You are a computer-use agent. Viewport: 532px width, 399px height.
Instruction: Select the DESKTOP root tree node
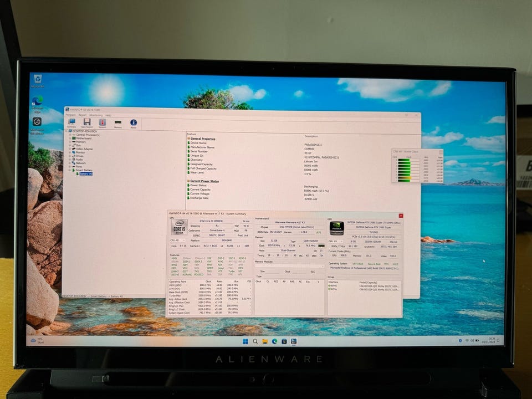[83, 131]
